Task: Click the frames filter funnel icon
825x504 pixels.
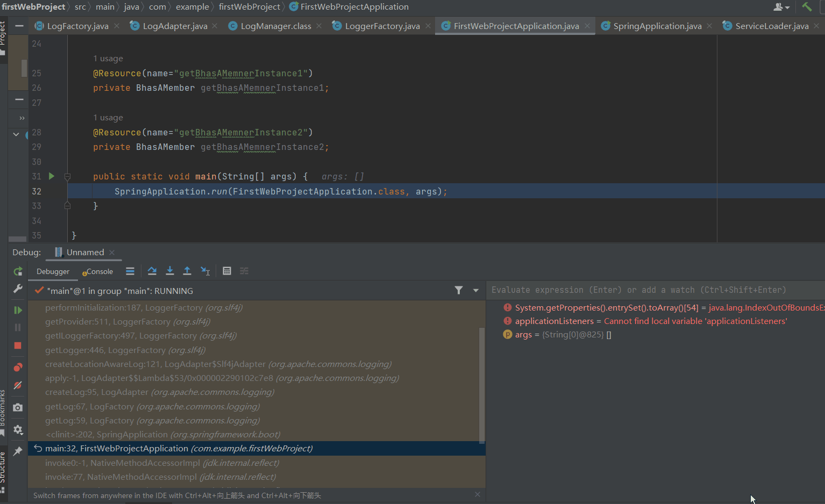Action: pos(459,290)
